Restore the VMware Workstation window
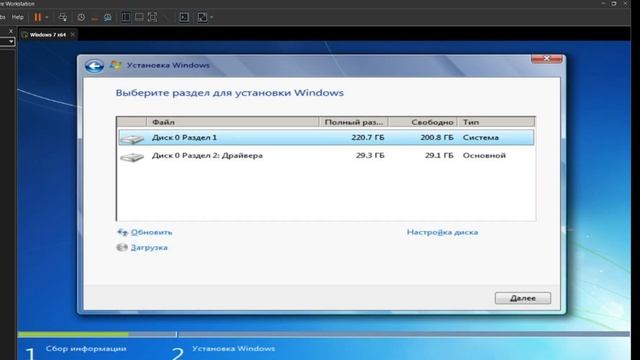 pos(614,3)
